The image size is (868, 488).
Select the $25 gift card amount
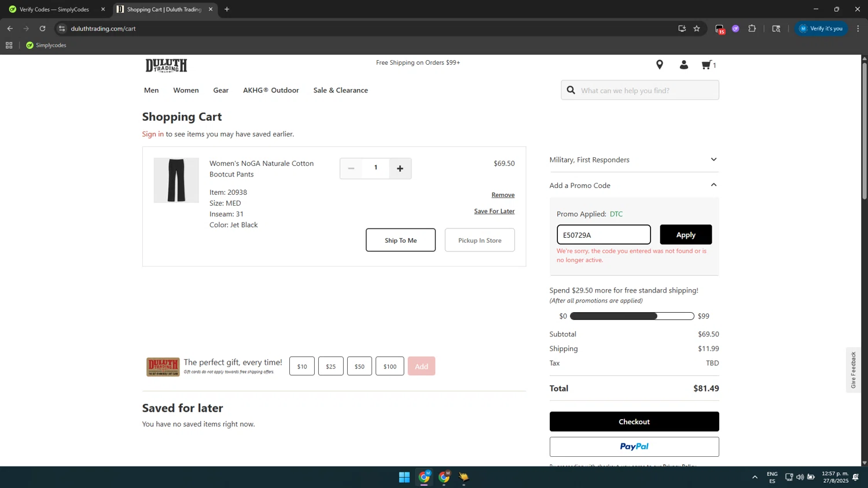[x=331, y=366]
